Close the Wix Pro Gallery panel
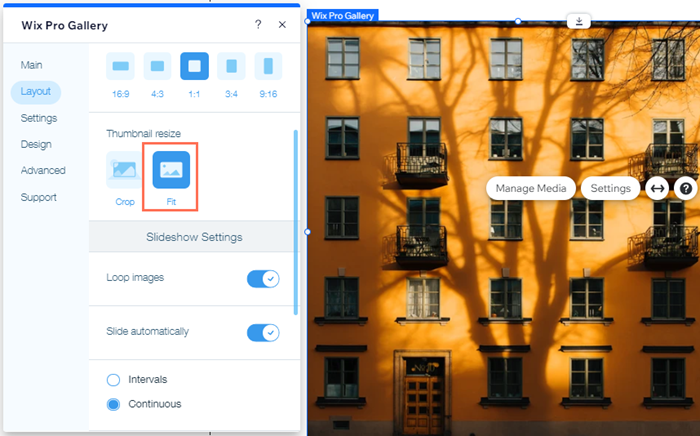 coord(282,25)
